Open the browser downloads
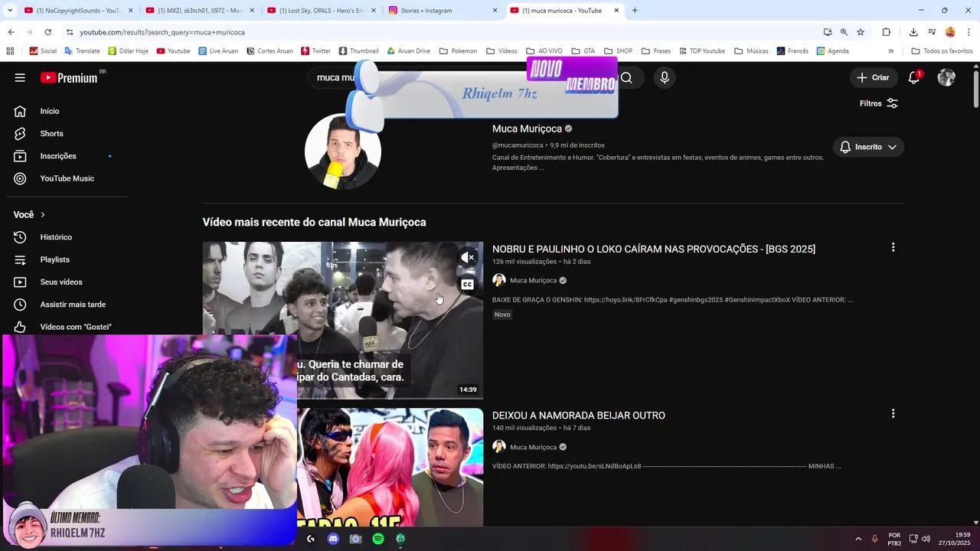The width and height of the screenshot is (980, 551). pos(913,32)
